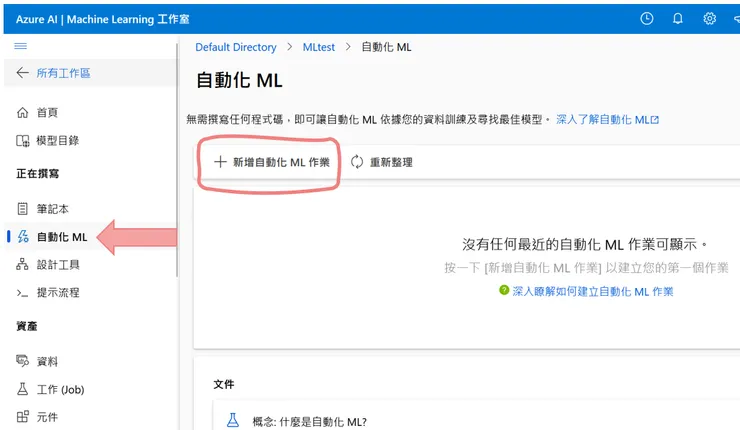Click the home icon beside 首頁

pyautogui.click(x=22, y=112)
